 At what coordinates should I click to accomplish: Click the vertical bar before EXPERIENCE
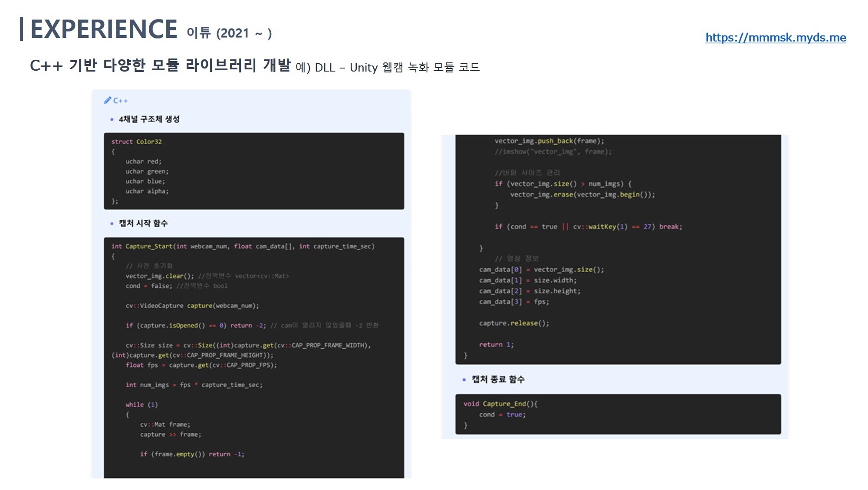point(21,29)
